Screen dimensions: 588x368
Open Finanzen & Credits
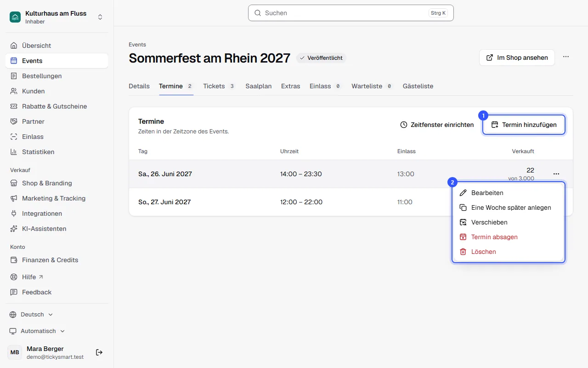click(x=57, y=260)
